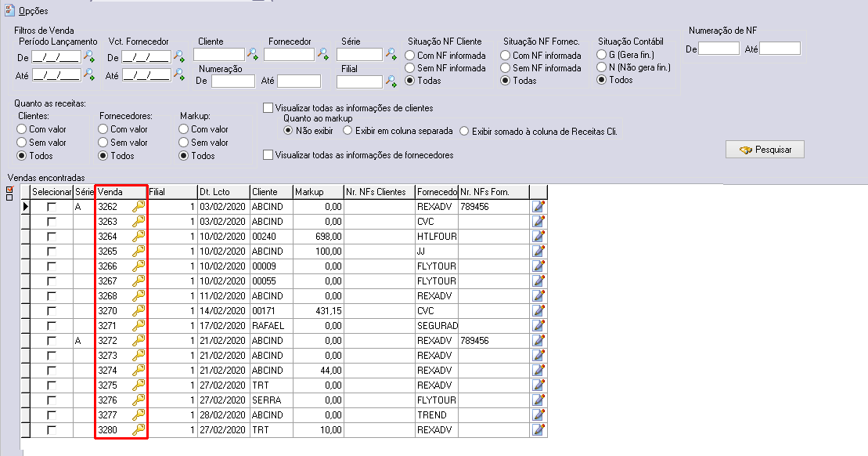Viewport: 868px width, 456px height.
Task: Sort by Dt. Lcto column header
Action: click(224, 192)
